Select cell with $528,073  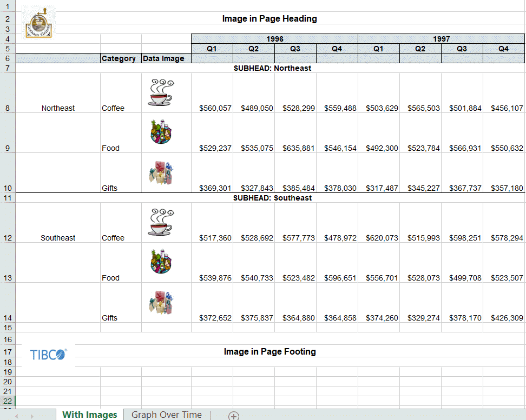420,263
